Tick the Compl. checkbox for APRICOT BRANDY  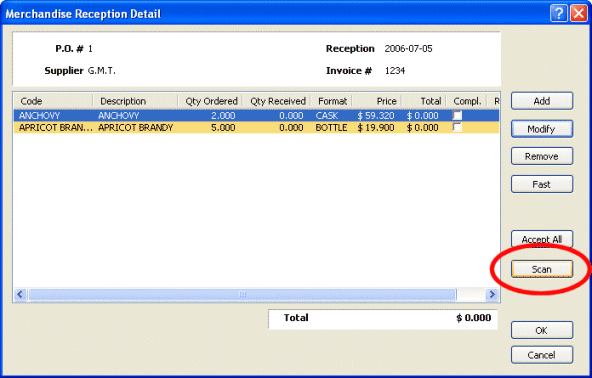point(457,127)
